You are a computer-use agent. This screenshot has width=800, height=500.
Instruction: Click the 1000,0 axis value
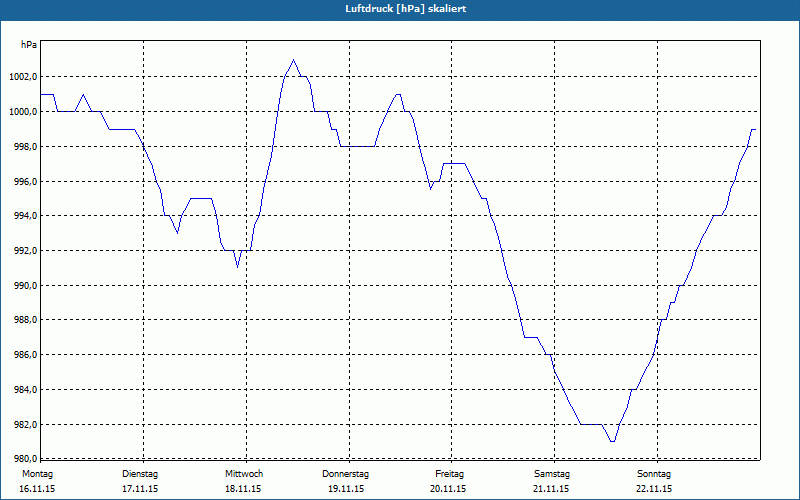click(22, 112)
